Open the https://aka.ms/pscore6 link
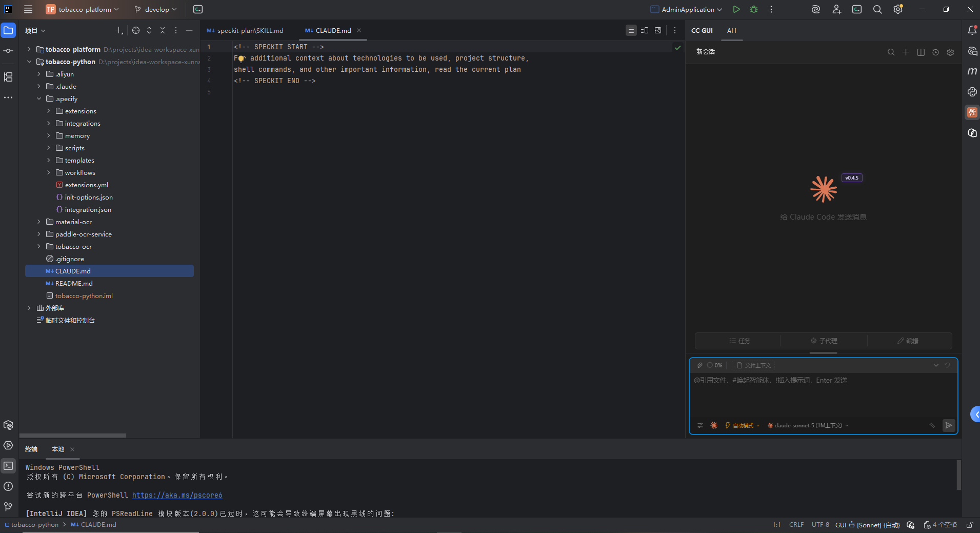 (177, 495)
